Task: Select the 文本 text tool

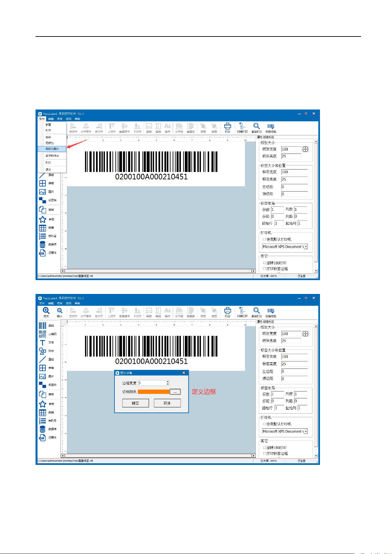Action: (x=42, y=343)
